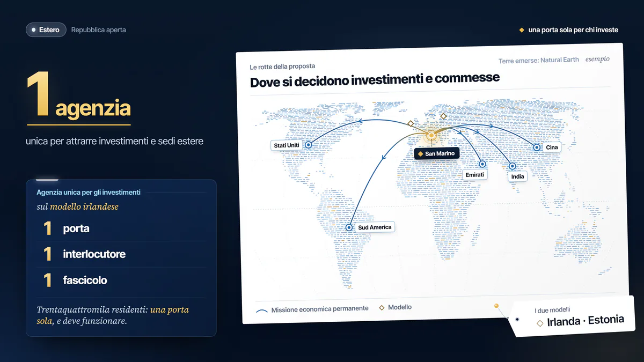Screen dimensions: 644x362
Task: Click the Emirati map marker dot
Action: tap(482, 165)
